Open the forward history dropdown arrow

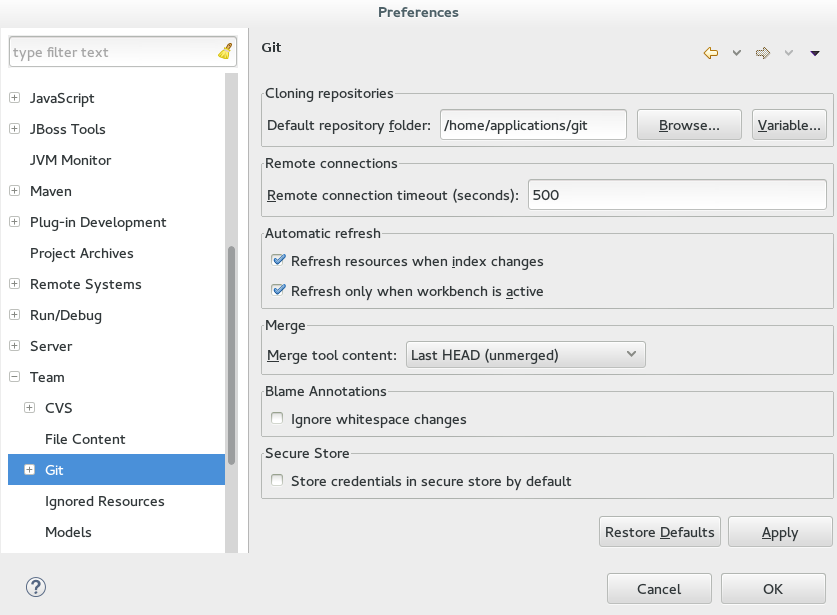[x=788, y=53]
